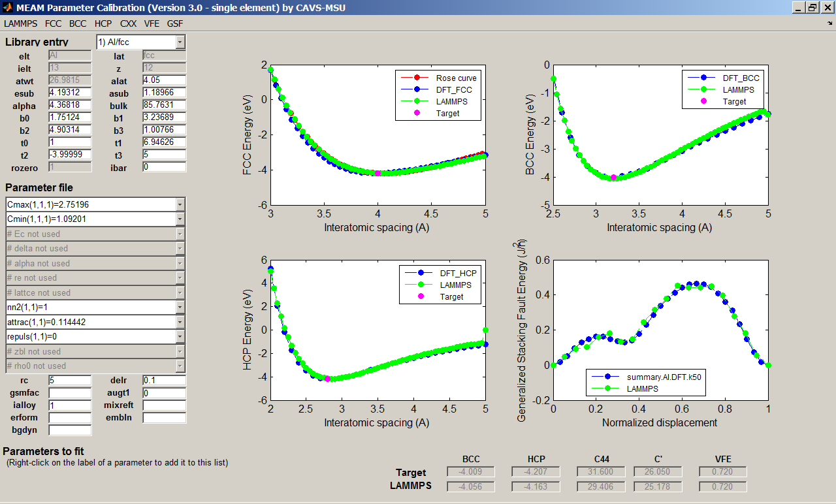Open the LAMMPS menu
This screenshot has height=504, width=836.
pyautogui.click(x=20, y=24)
